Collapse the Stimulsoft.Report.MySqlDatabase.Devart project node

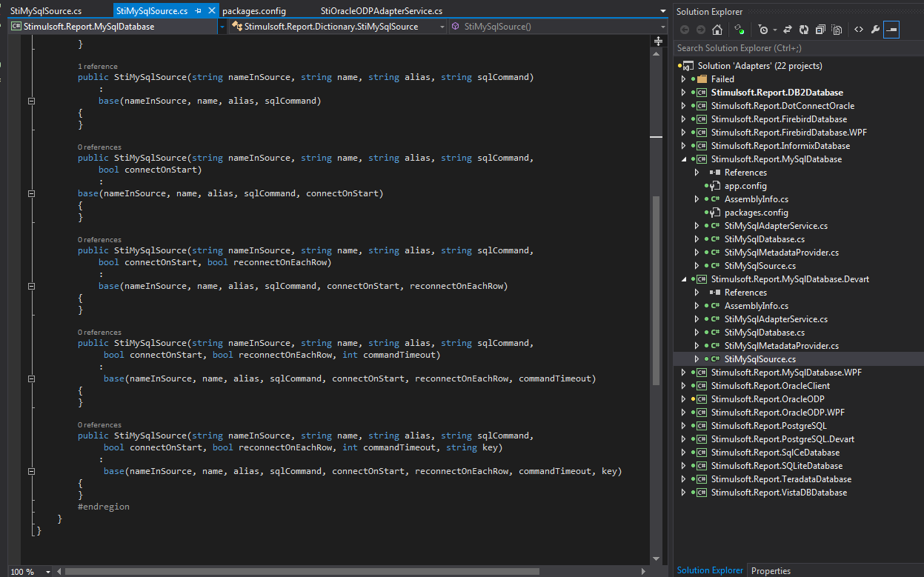coord(683,279)
